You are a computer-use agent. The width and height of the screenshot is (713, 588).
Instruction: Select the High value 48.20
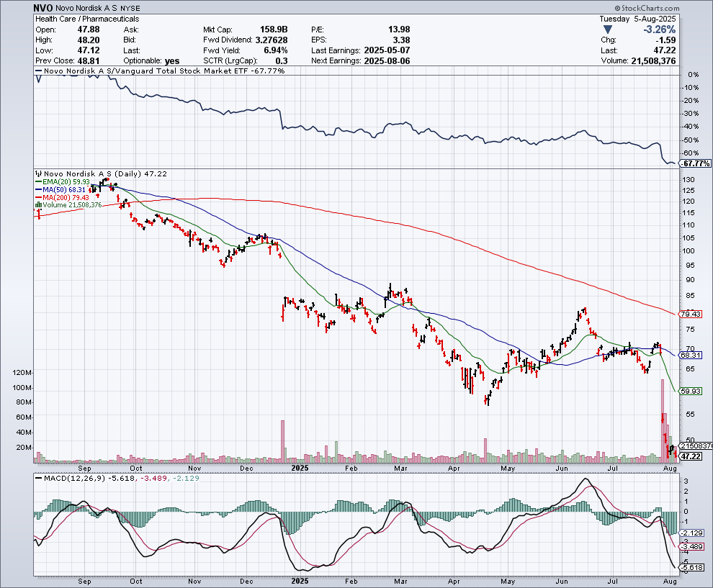pos(89,40)
